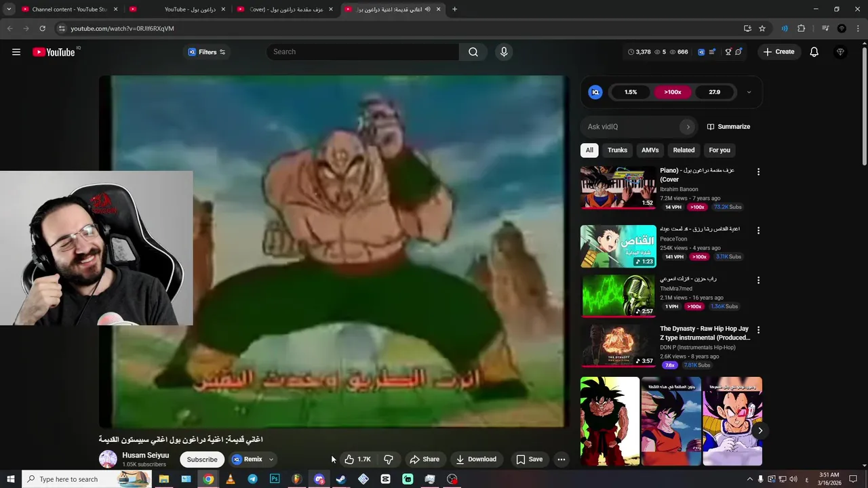This screenshot has width=868, height=488.
Task: Show next Shorts with the right arrow
Action: 760,430
